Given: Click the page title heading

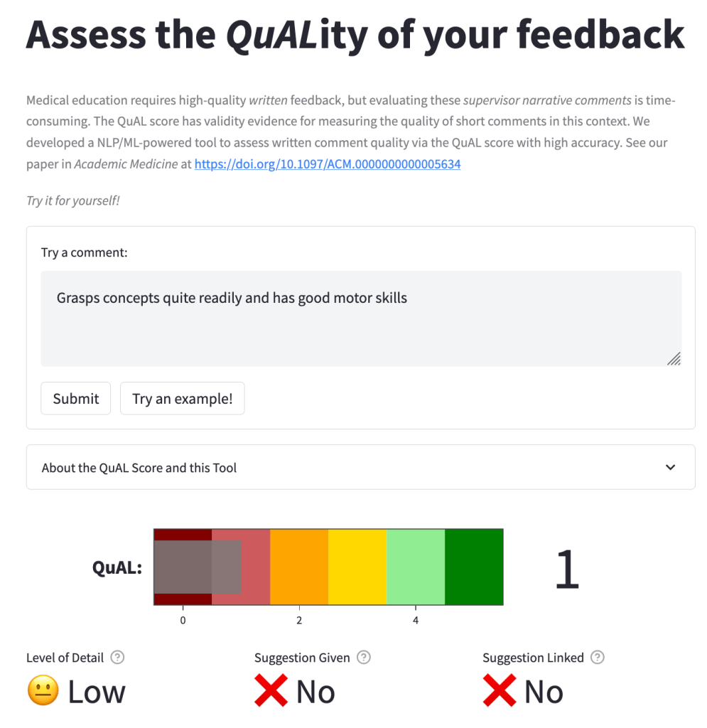Looking at the screenshot, I should coord(355,36).
